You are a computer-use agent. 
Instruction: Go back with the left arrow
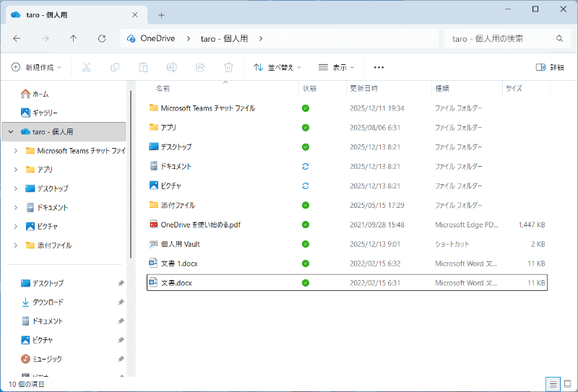pos(17,39)
